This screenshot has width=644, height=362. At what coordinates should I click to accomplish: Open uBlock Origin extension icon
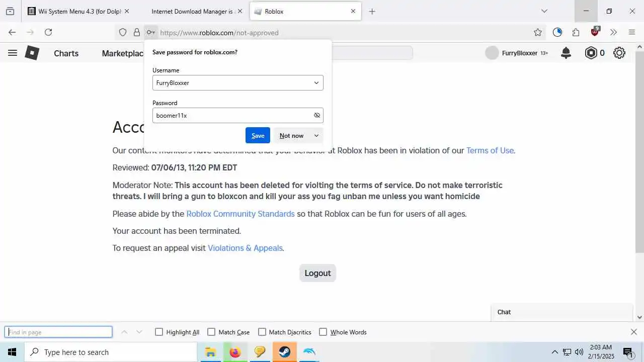coord(595,32)
